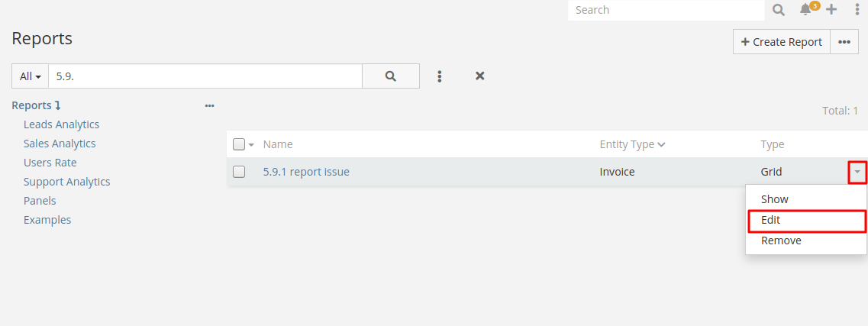Open the Reports category panel dots menu

point(209,106)
